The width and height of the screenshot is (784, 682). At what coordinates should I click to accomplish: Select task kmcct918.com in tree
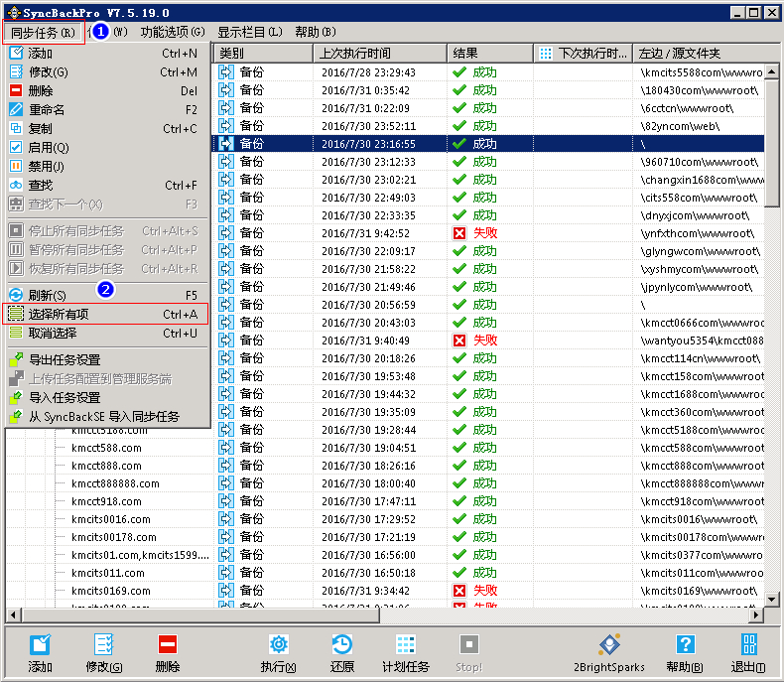[106, 501]
